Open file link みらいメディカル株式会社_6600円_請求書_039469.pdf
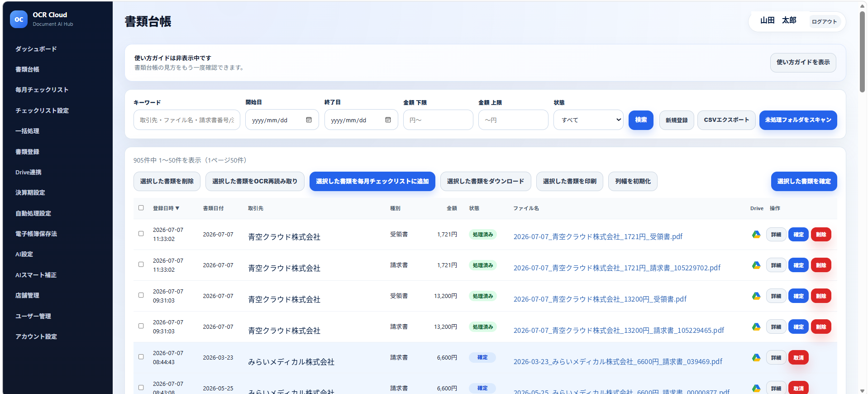This screenshot has height=394, width=868. [618, 361]
